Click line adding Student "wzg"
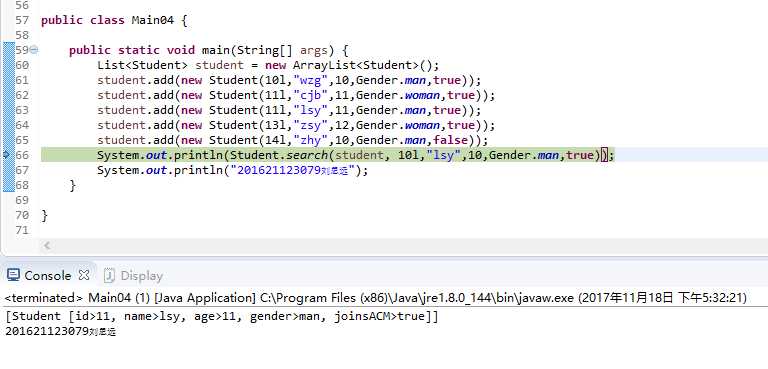The image size is (768, 369). click(289, 80)
